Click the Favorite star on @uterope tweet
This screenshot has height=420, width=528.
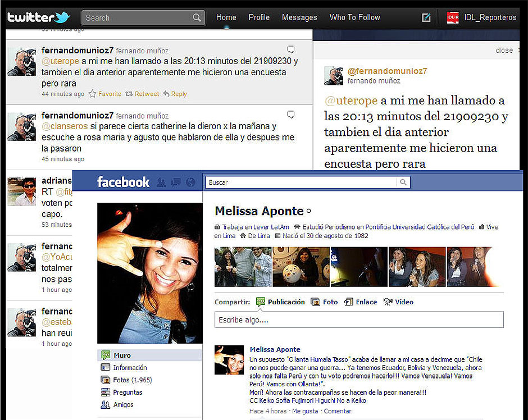point(92,94)
